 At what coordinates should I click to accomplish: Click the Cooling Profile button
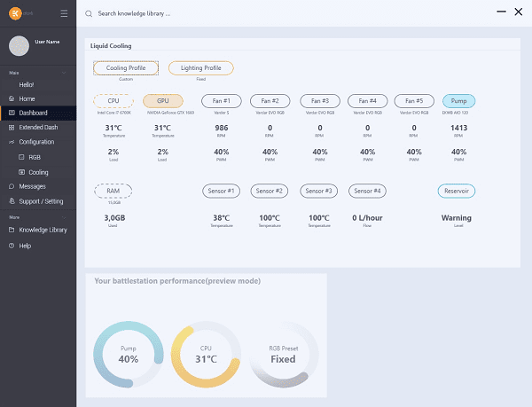(126, 68)
